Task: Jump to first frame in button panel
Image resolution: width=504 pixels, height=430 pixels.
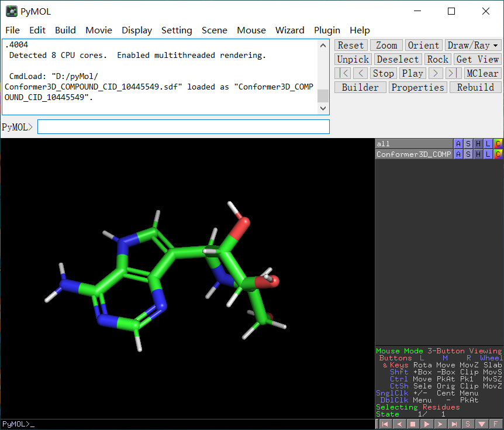Action: pyautogui.click(x=342, y=73)
